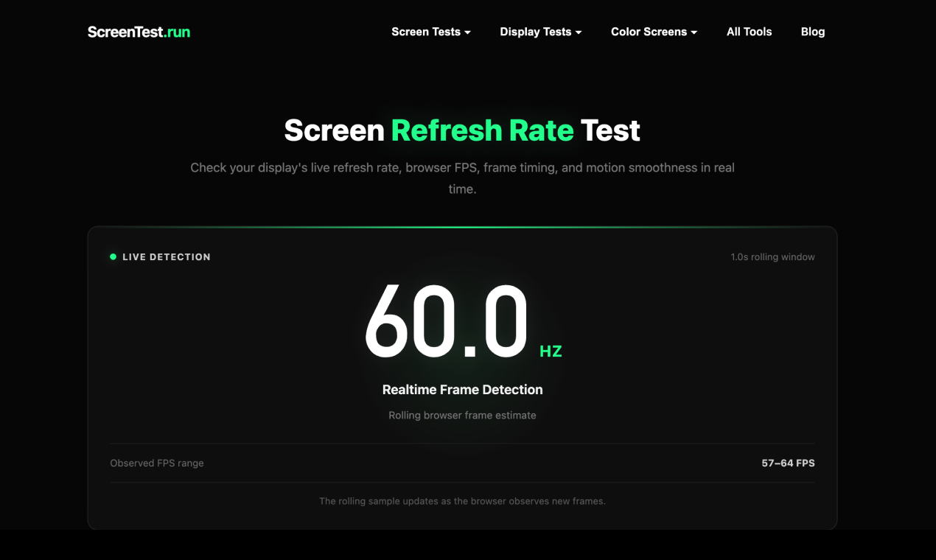Click the Realtime Frame Detection heading

pos(462,390)
